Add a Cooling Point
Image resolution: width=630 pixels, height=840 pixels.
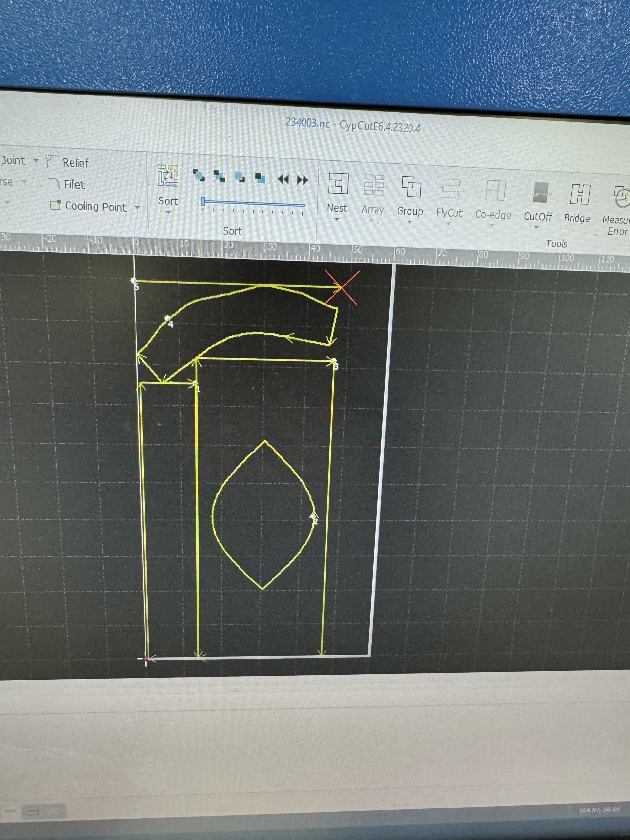pyautogui.click(x=56, y=205)
